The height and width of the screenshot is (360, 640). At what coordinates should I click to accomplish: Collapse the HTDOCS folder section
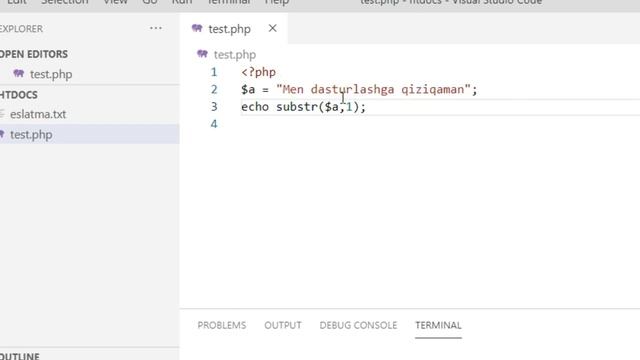pos(19,95)
